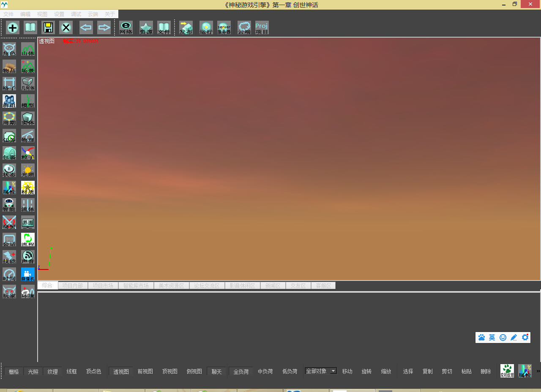Open the 材质 (material) tool
This screenshot has width=541, height=392.
coord(28,188)
